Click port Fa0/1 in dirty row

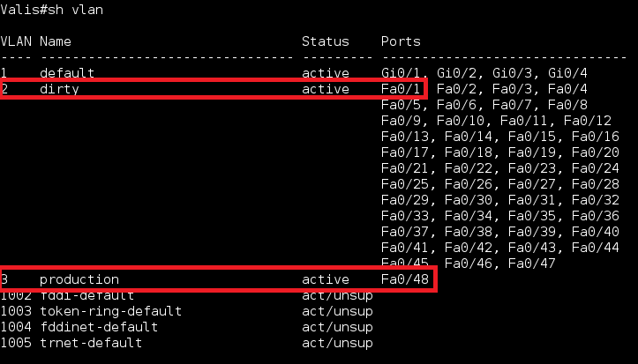[x=401, y=89]
